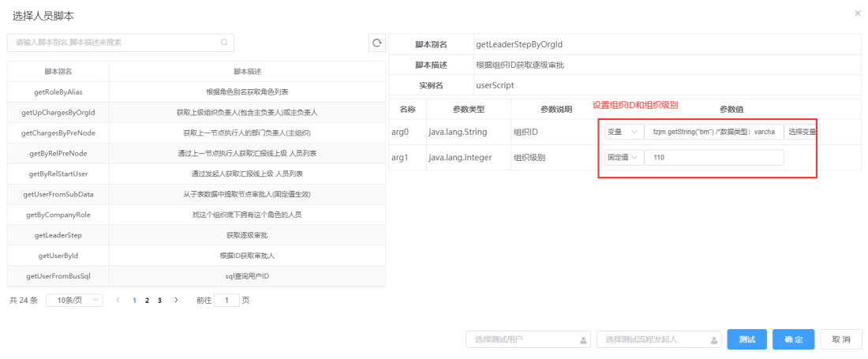Screen dimensions: 868x359
Task: Click the user icon in 选择测试用户 field
Action: coord(583,339)
